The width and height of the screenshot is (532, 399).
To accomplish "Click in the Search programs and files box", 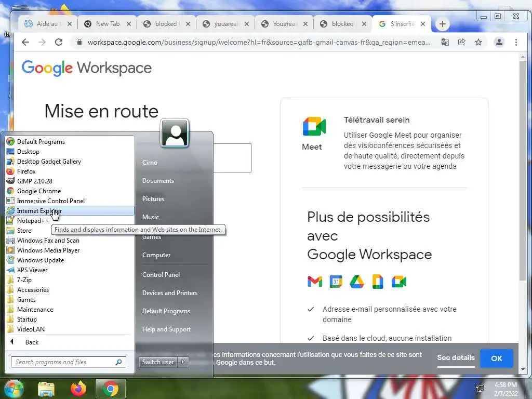I will pyautogui.click(x=69, y=362).
